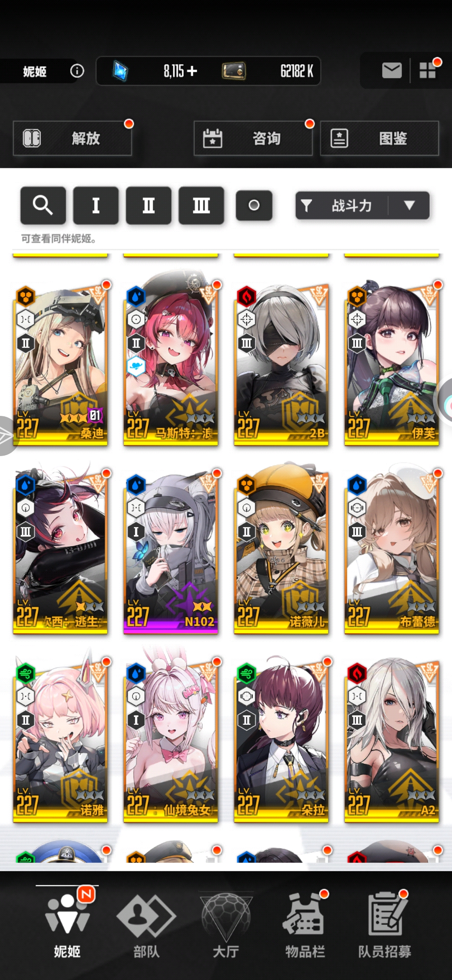The height and width of the screenshot is (980, 452).
Task: Open the grid menu icon
Action: pos(428,70)
